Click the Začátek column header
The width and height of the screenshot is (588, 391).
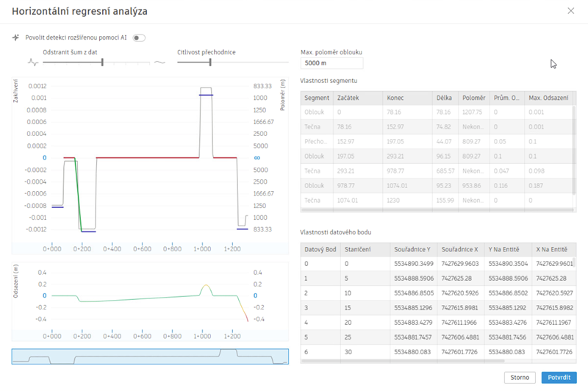click(358, 98)
